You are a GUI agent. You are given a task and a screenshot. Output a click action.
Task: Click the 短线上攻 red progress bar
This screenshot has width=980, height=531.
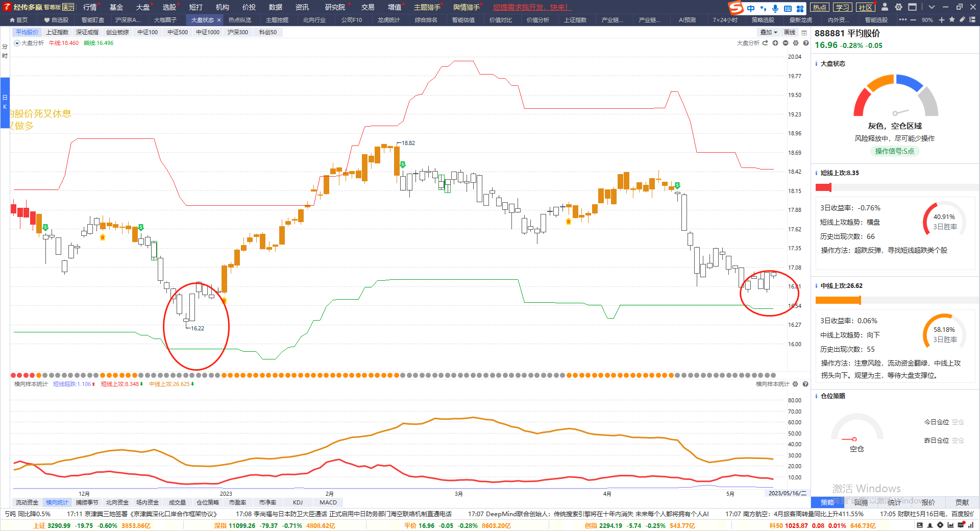(x=824, y=187)
